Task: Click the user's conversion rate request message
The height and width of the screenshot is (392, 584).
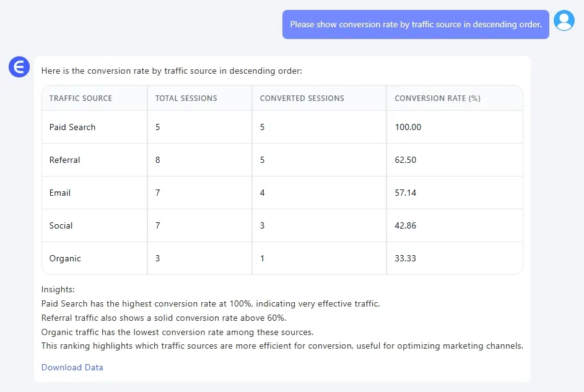Action: click(416, 25)
